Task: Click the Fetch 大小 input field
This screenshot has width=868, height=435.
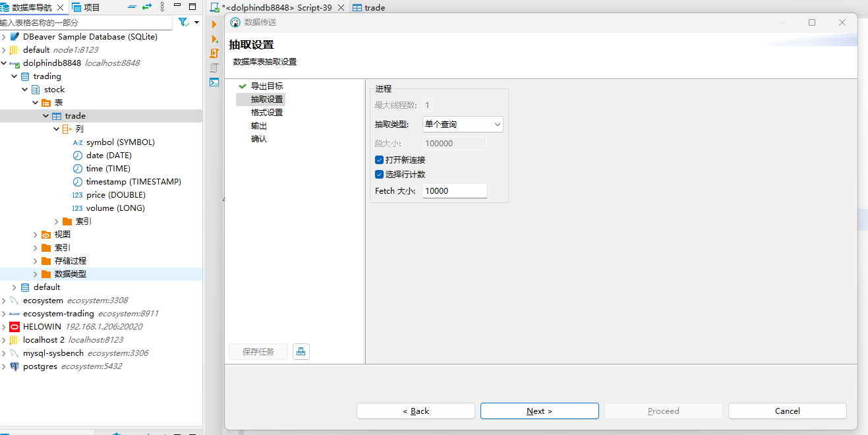Action: click(454, 190)
